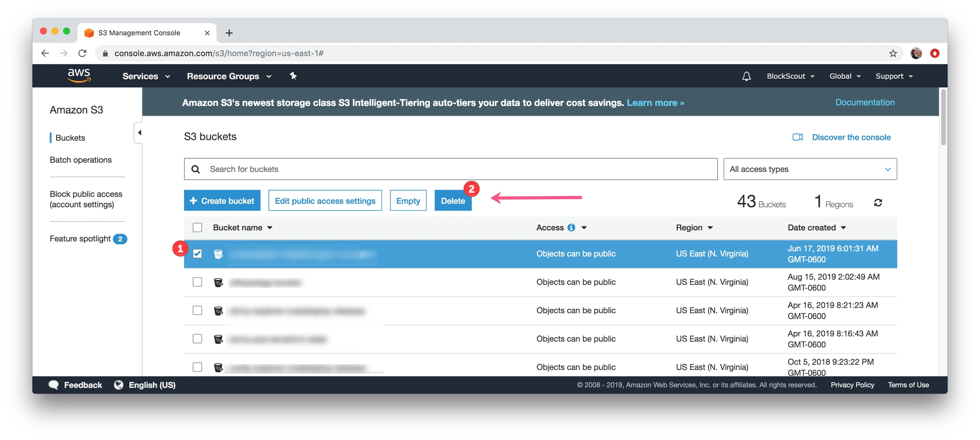
Task: Open the BlockScout account dropdown
Action: (791, 76)
